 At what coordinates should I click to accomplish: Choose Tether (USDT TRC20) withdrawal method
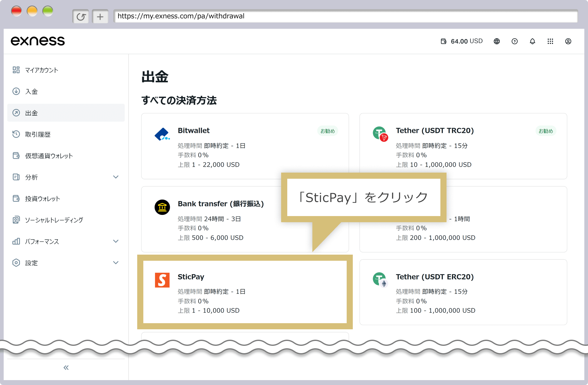(463, 146)
